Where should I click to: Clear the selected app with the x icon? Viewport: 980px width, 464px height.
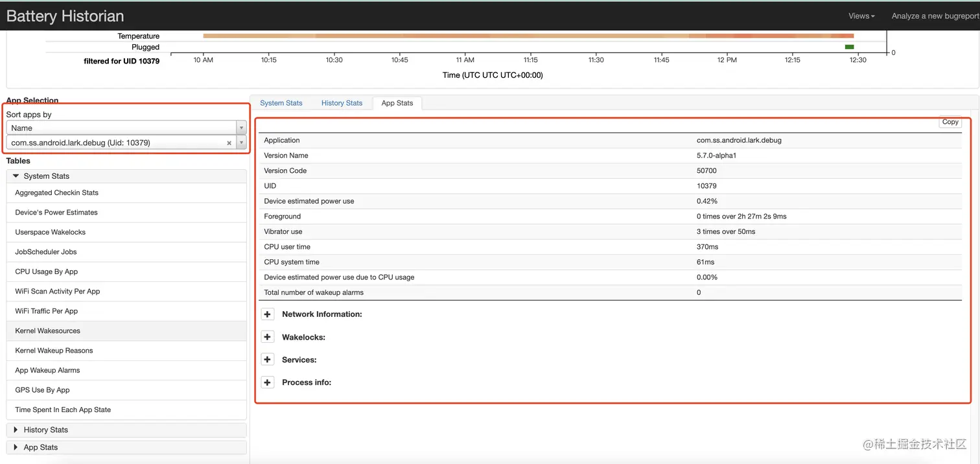229,143
